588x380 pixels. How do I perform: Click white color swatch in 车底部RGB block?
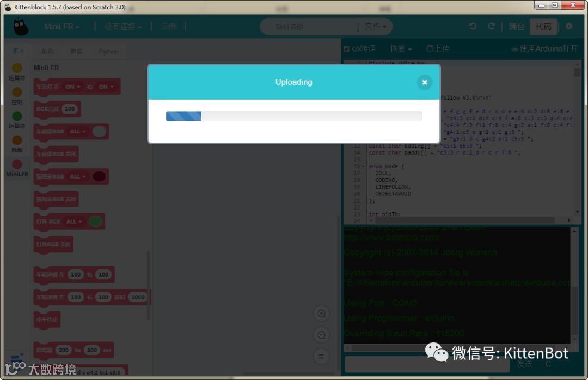(x=100, y=132)
